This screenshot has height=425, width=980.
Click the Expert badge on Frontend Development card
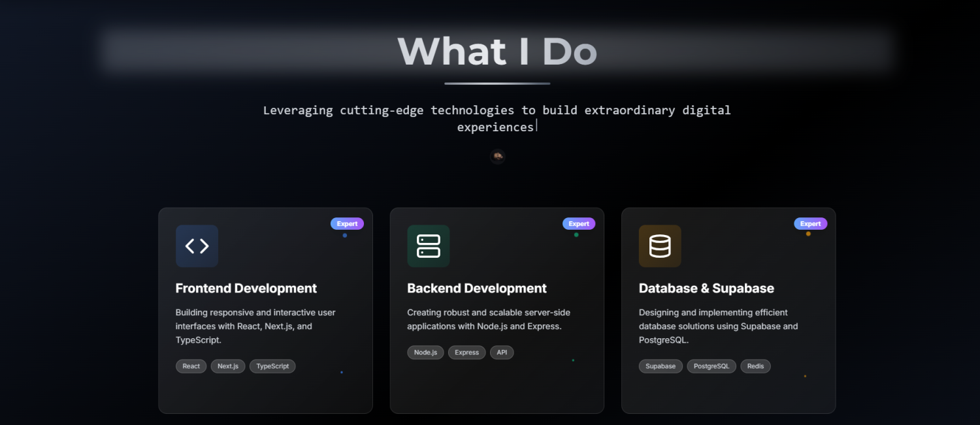pyautogui.click(x=347, y=224)
